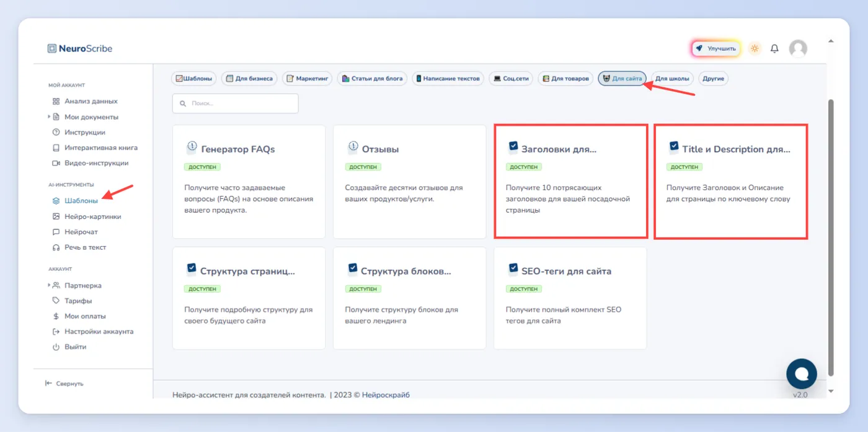This screenshot has width=868, height=432.
Task: Select the Другие category tab
Action: pyautogui.click(x=714, y=79)
